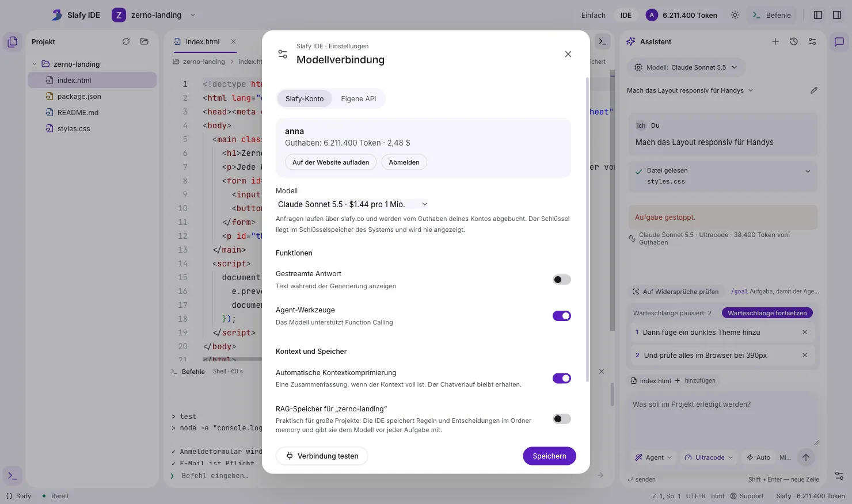
Task: Toggle the light/dark theme sun icon
Action: (x=735, y=16)
